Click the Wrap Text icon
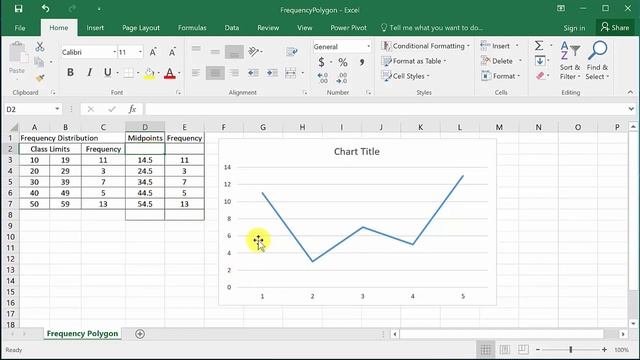 click(291, 51)
